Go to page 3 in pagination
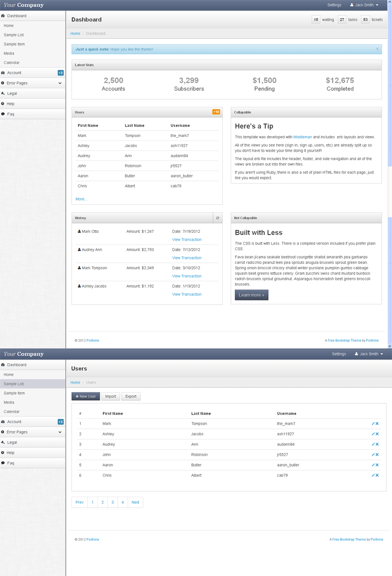Screen dimensions: 392x576 (113, 502)
